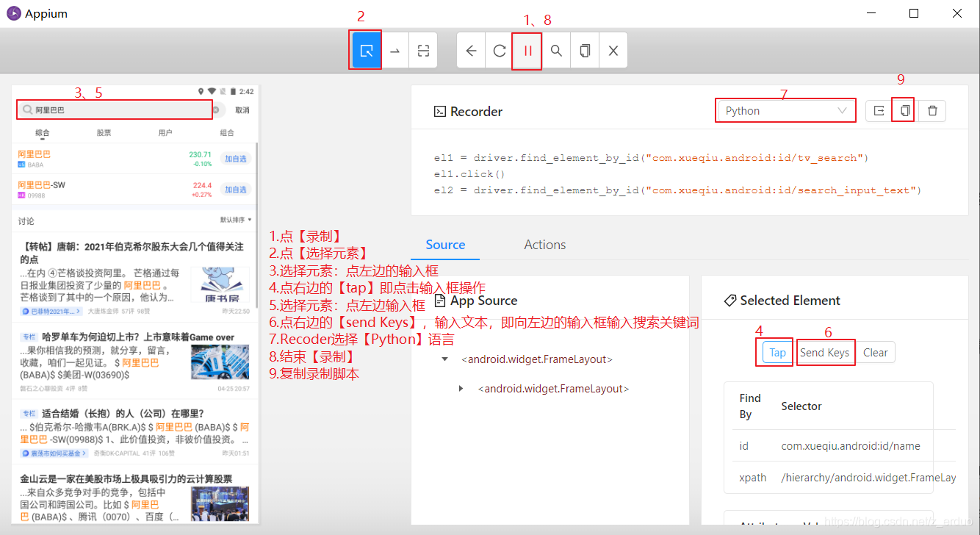This screenshot has width=980, height=535.
Task: Click the Send Keys button
Action: pos(825,352)
